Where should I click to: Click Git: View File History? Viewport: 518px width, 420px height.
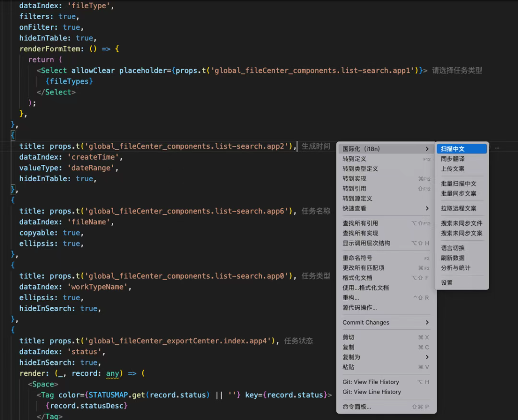[x=386, y=382]
